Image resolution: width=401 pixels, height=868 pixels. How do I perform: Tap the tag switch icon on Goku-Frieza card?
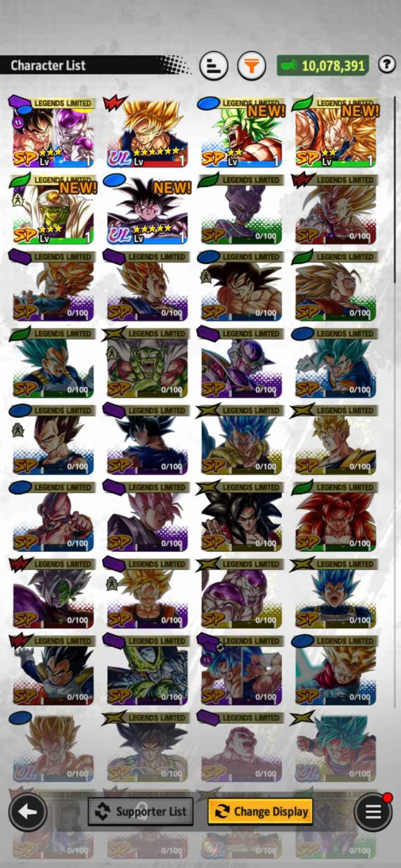coord(18,122)
